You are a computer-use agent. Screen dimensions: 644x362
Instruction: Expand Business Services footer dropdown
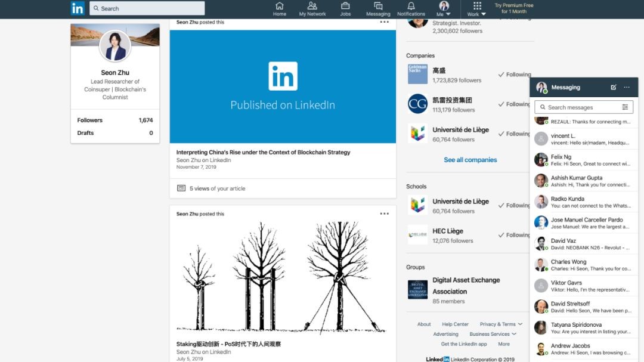(x=493, y=334)
